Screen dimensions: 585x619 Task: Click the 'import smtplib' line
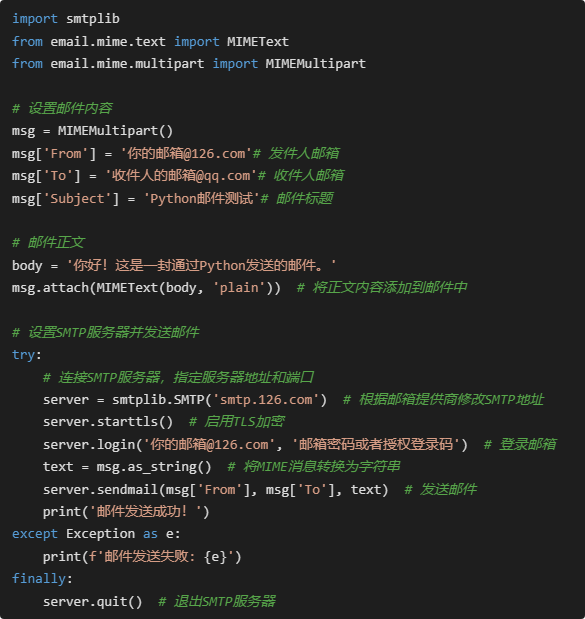66,19
